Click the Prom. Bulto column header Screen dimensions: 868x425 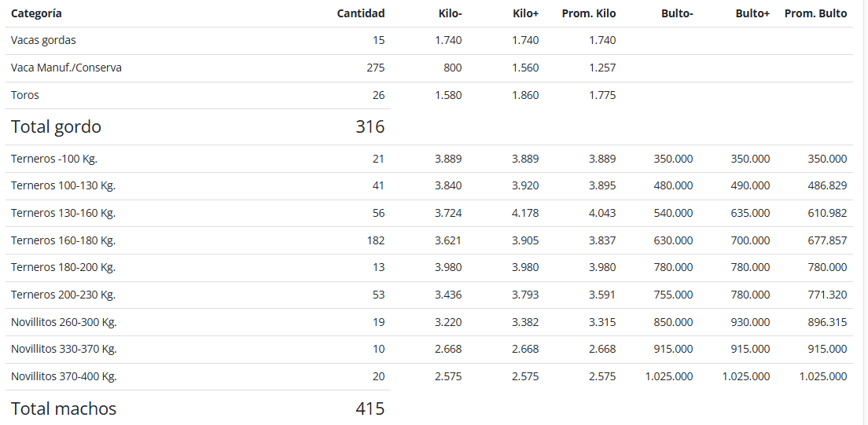click(815, 13)
